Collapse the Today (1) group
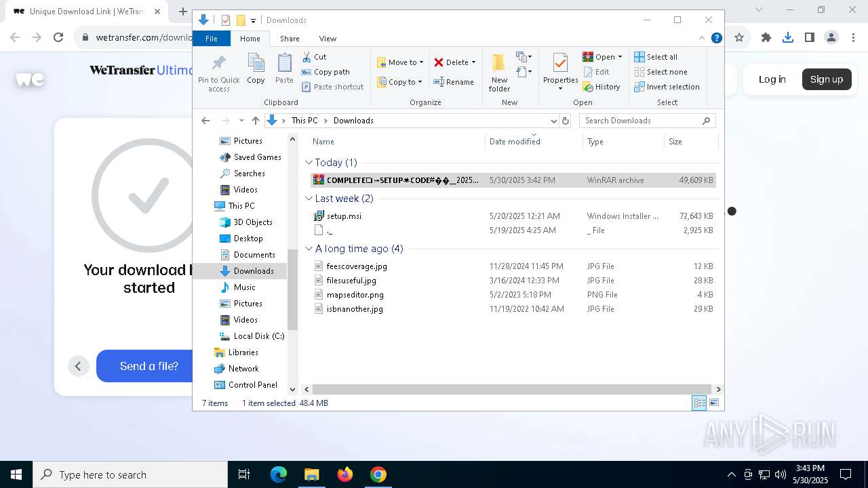868x488 pixels. click(309, 163)
